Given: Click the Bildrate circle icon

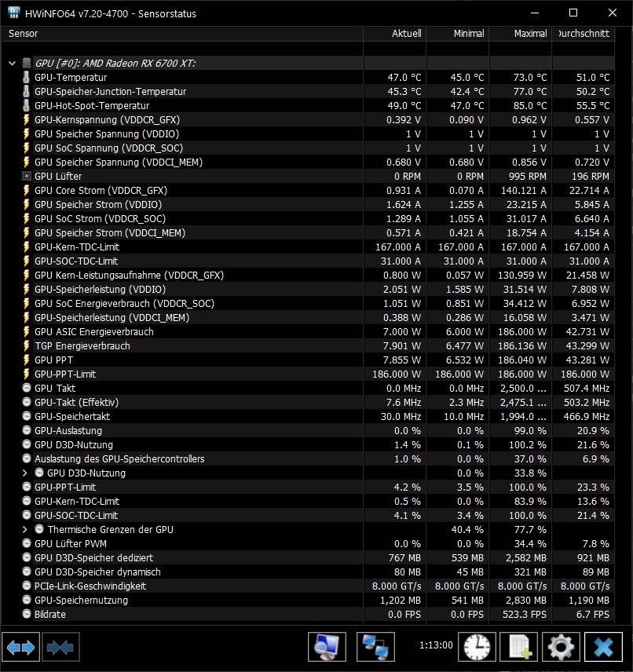Looking at the screenshot, I should [x=27, y=614].
